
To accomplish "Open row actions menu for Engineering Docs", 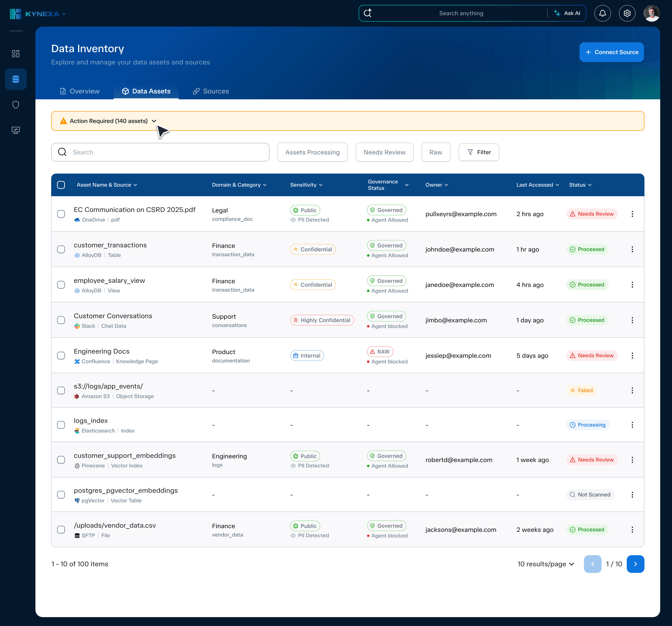I will pyautogui.click(x=632, y=355).
